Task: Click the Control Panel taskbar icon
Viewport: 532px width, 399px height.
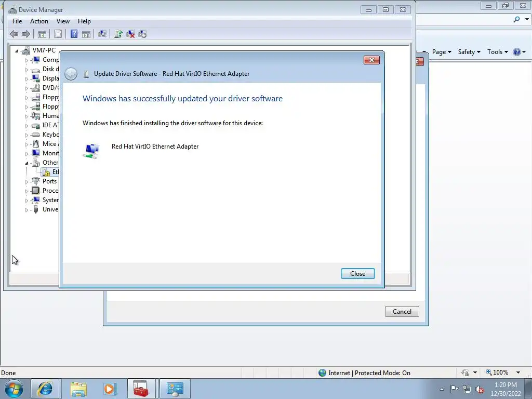Action: pyautogui.click(x=175, y=389)
